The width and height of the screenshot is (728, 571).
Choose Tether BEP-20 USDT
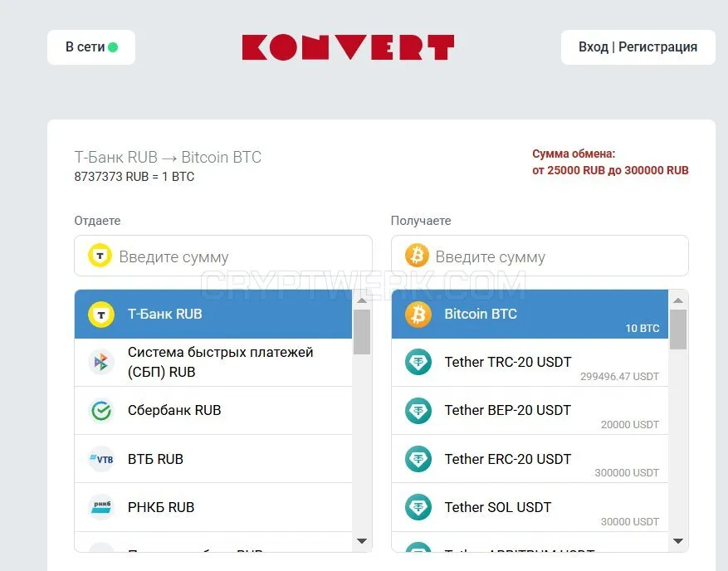(530, 410)
